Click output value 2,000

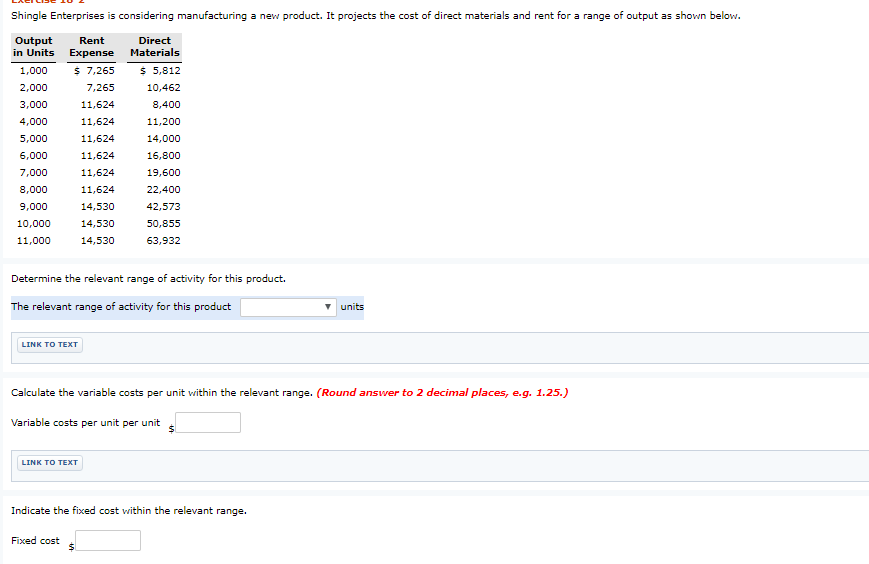34,88
